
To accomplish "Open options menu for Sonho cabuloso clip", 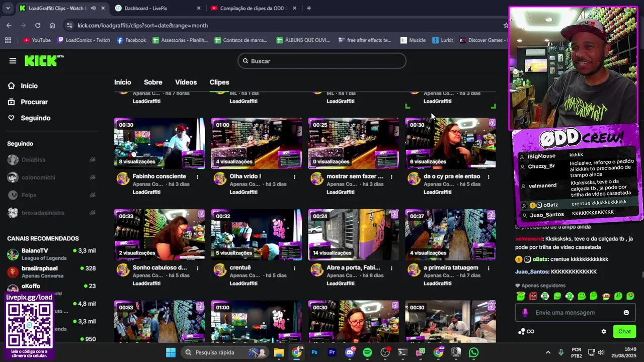I will point(197,268).
